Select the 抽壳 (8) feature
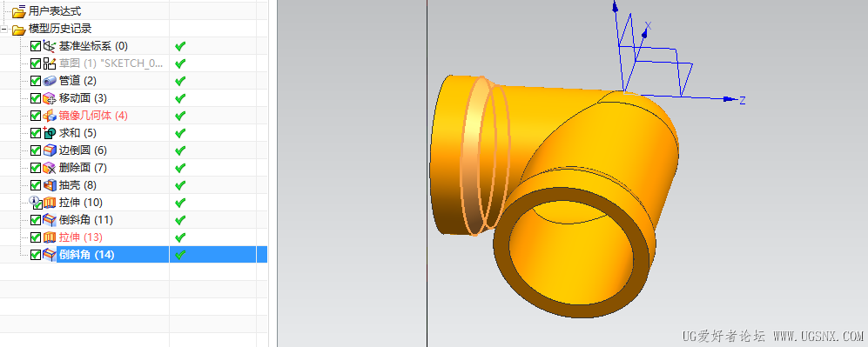Image resolution: width=868 pixels, height=347 pixels. pyautogui.click(x=77, y=185)
